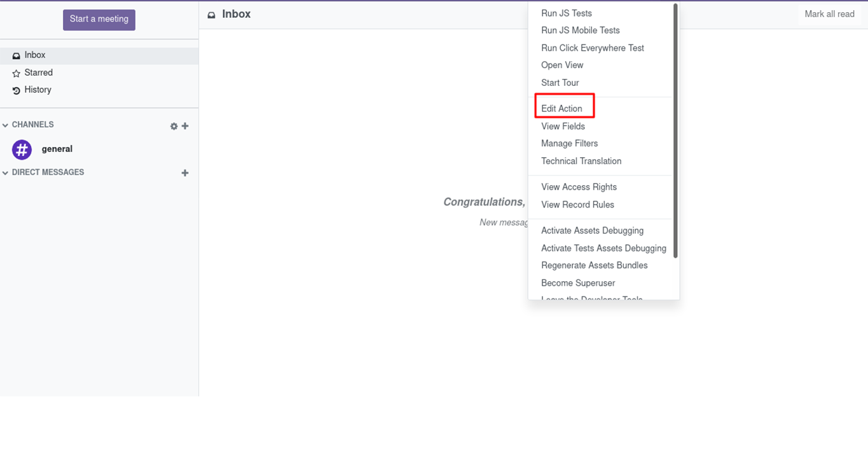Open channel settings gear icon
The width and height of the screenshot is (868, 460).
tap(174, 126)
